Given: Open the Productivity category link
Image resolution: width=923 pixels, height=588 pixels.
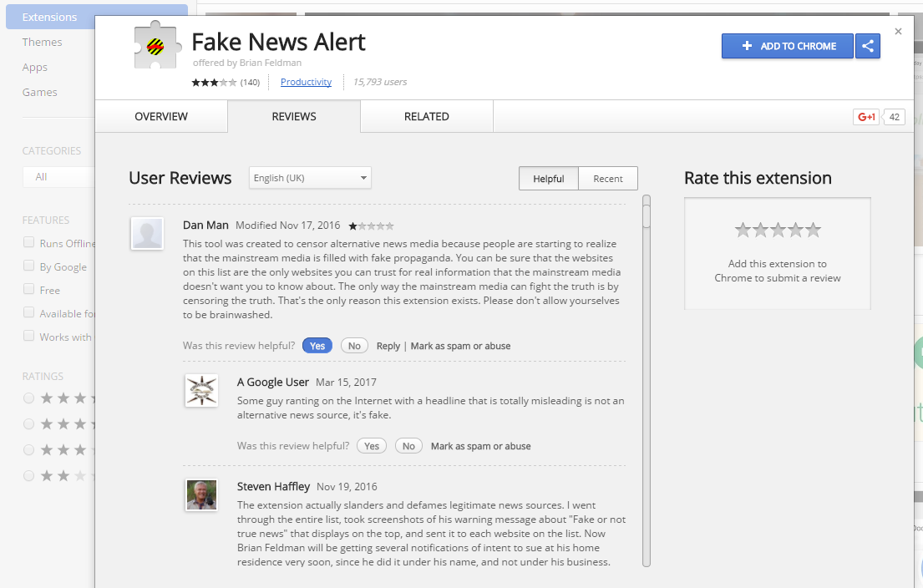Looking at the screenshot, I should pyautogui.click(x=306, y=82).
